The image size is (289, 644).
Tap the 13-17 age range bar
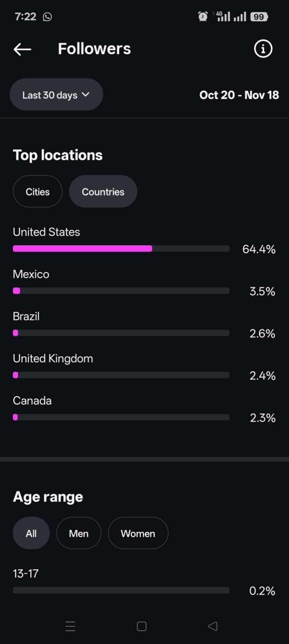tap(121, 590)
